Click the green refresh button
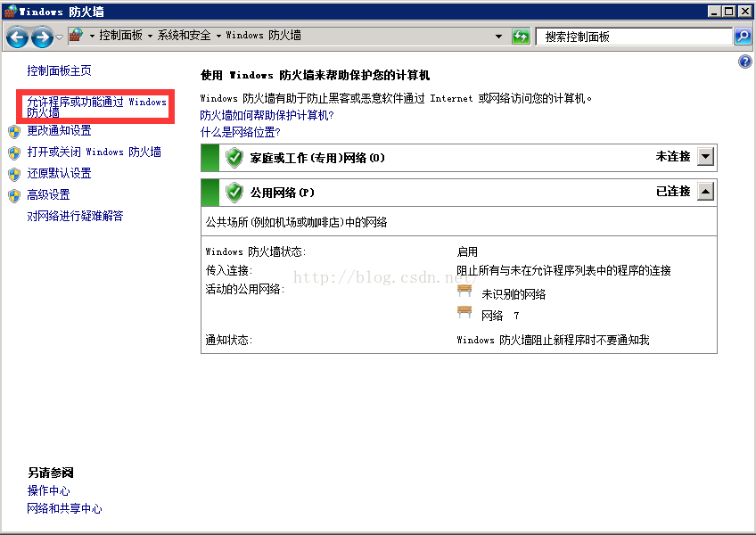756x535 pixels. tap(521, 37)
